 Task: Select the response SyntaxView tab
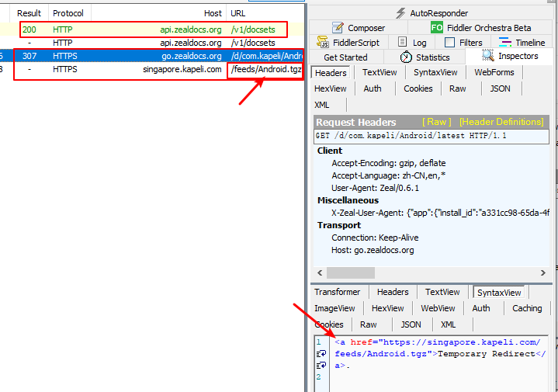(x=499, y=293)
